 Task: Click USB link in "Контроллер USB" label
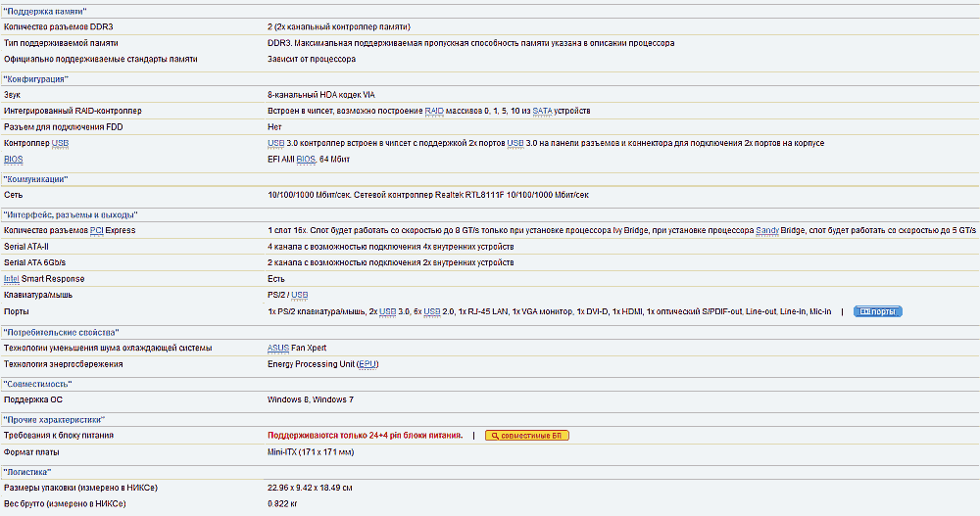61,143
